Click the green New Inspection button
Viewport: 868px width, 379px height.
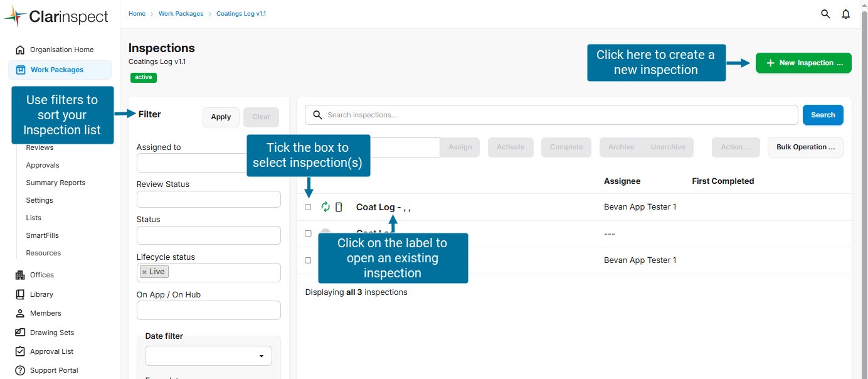(803, 63)
